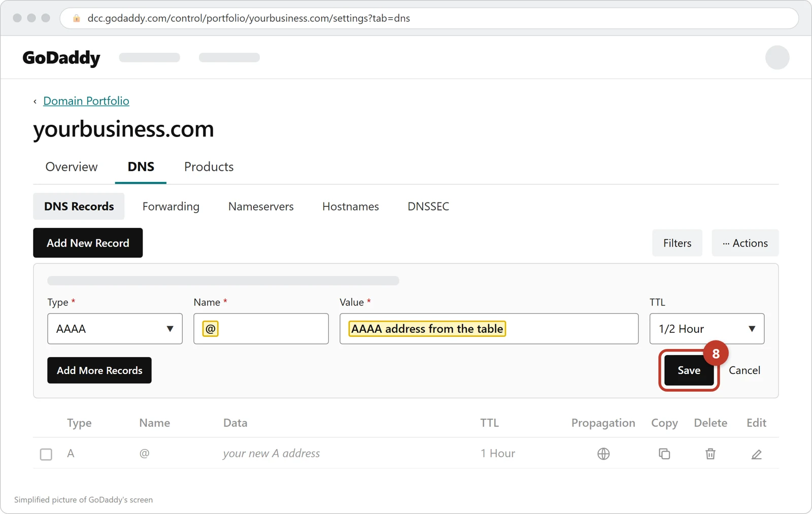
Task: Go to the Forwarding sub-tab
Action: pyautogui.click(x=171, y=207)
